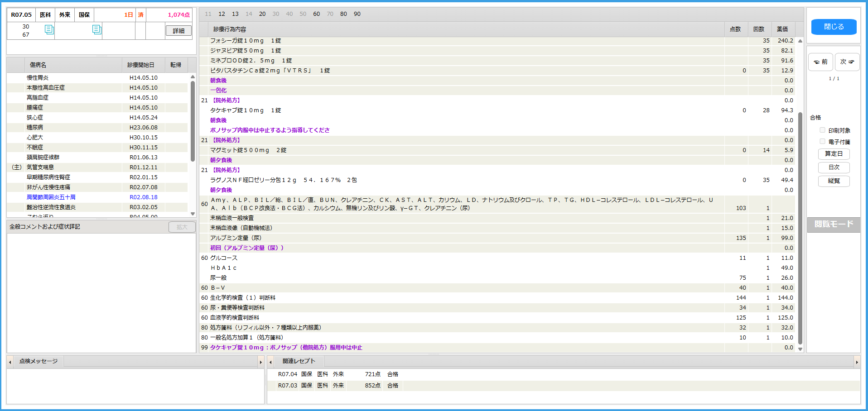Jump to section 11 tab
The image size is (868, 411).
[208, 14]
